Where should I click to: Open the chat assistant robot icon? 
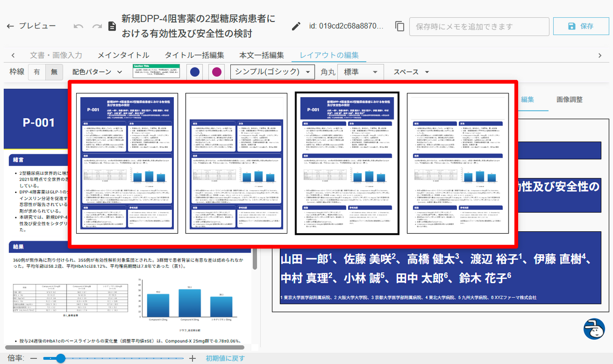tap(594, 329)
